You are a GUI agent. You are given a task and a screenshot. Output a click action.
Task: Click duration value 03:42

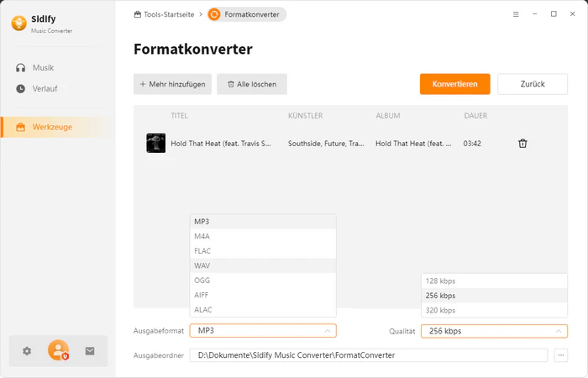pyautogui.click(x=472, y=144)
